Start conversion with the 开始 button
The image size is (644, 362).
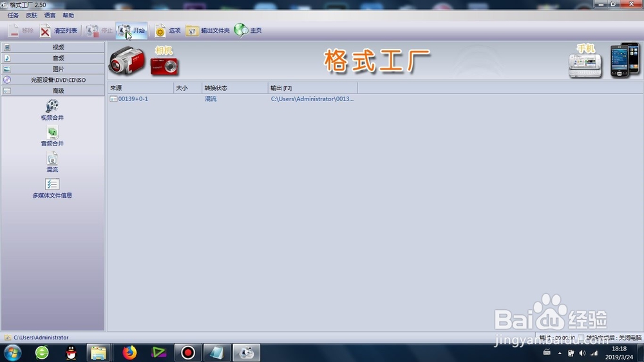(131, 31)
